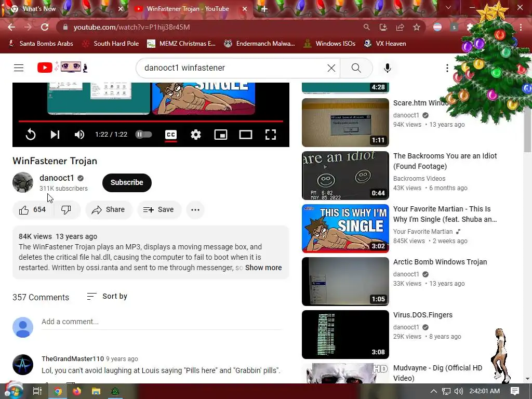
Task: Open This Is Why I'm Single thumbnail
Action: [345, 229]
